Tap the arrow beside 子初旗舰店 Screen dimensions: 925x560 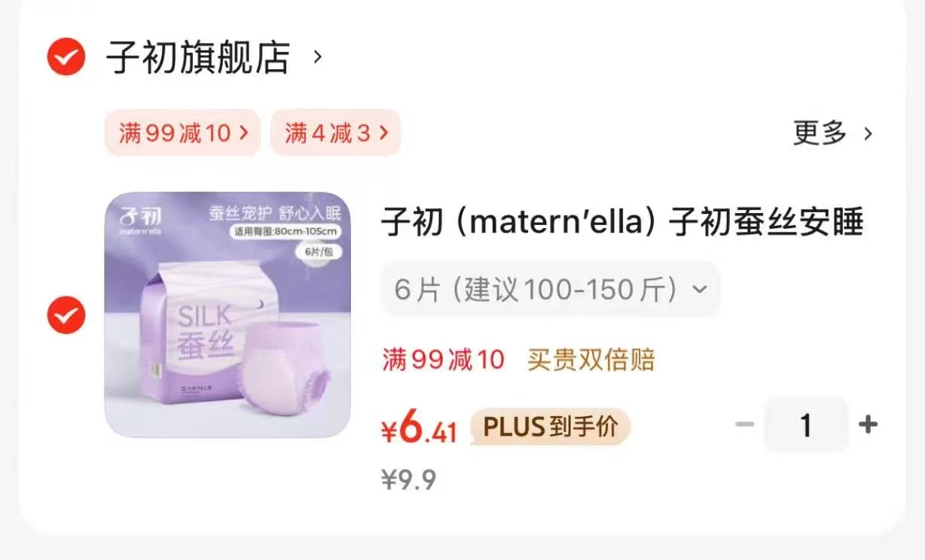point(318,56)
